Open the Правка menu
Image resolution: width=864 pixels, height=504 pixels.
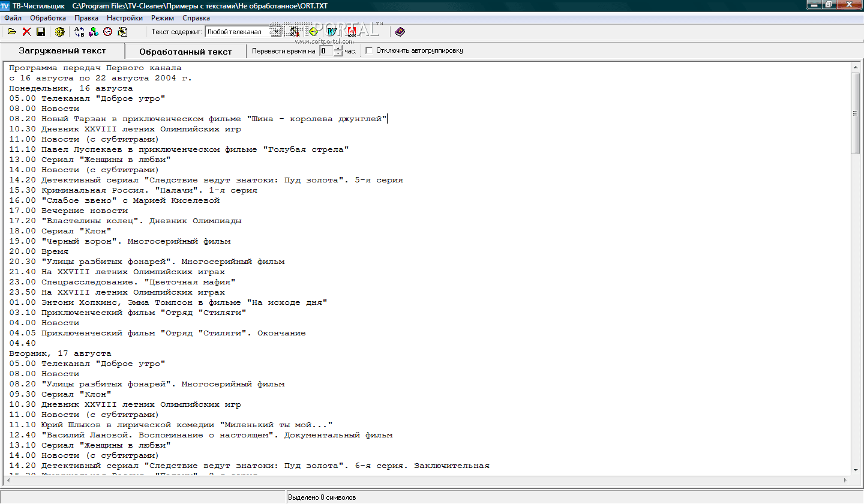pyautogui.click(x=86, y=18)
